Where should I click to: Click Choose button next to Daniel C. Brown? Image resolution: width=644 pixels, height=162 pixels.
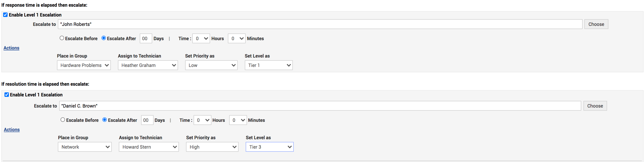click(x=595, y=106)
